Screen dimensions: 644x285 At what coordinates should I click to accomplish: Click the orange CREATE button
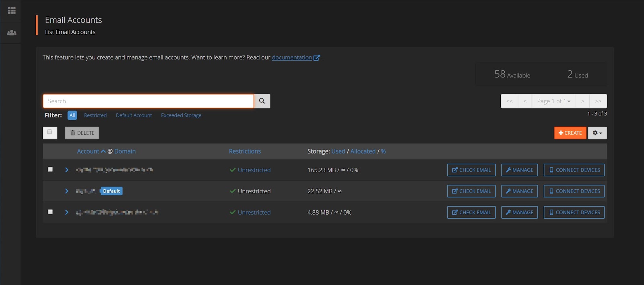click(x=570, y=133)
